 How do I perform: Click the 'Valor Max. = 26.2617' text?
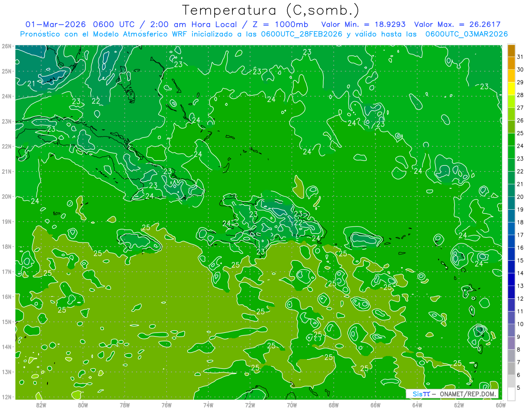point(458,24)
